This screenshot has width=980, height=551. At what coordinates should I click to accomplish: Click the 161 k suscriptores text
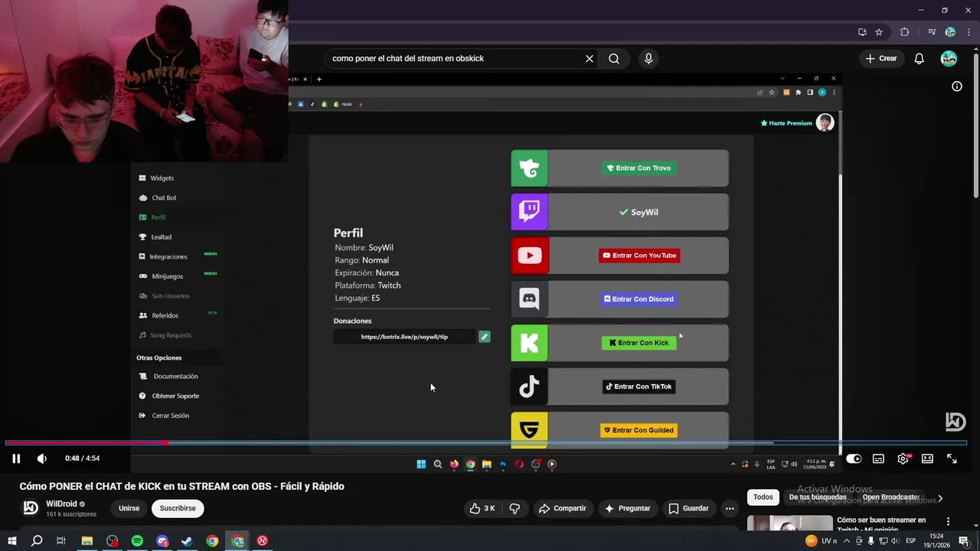click(x=71, y=514)
